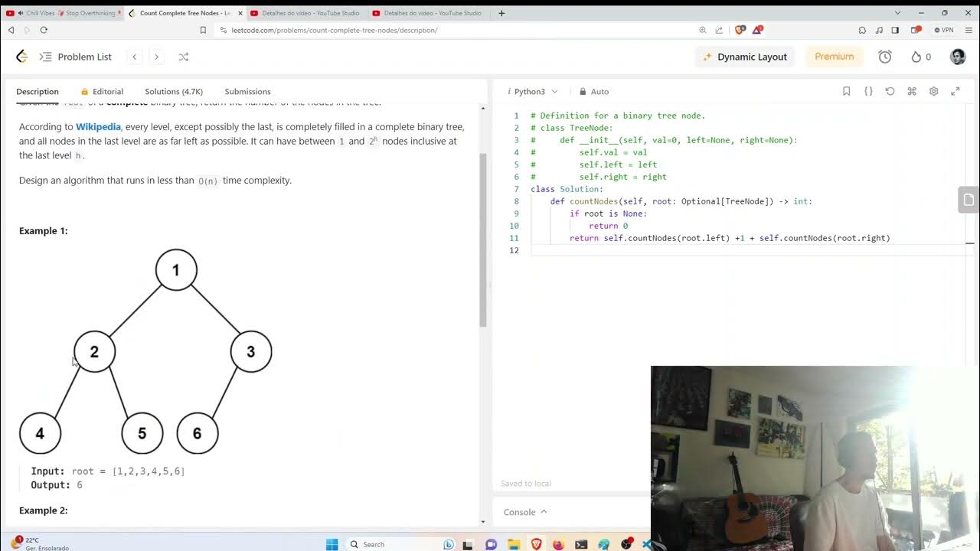Toggle the browser sidebar panel icon

pos(895,30)
